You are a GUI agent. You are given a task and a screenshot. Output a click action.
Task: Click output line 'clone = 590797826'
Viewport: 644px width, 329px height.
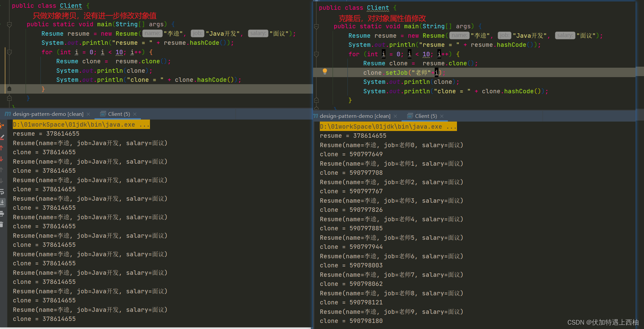[x=351, y=210]
